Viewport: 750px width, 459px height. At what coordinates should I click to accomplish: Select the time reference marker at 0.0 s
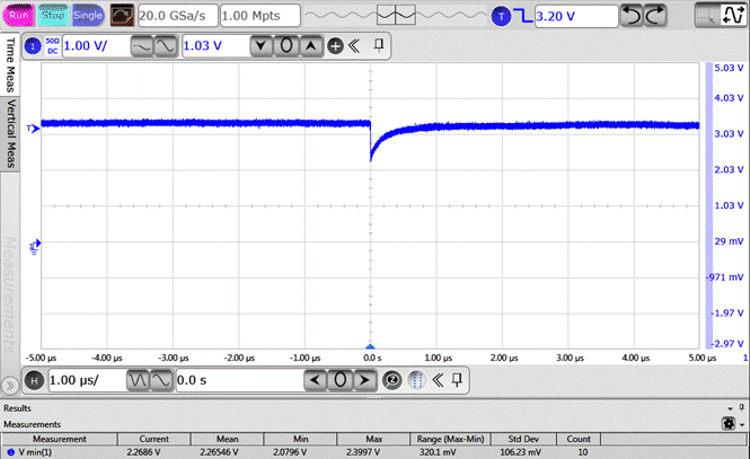[370, 346]
